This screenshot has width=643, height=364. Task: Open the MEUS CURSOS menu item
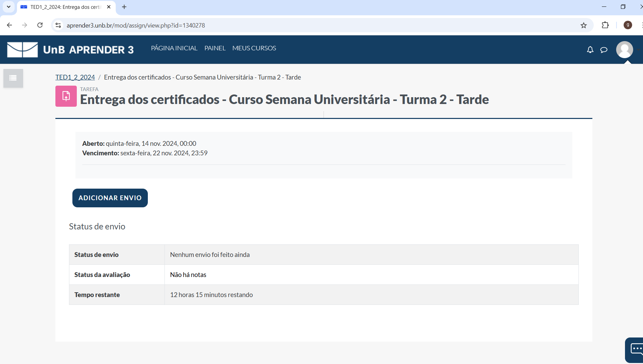(254, 48)
